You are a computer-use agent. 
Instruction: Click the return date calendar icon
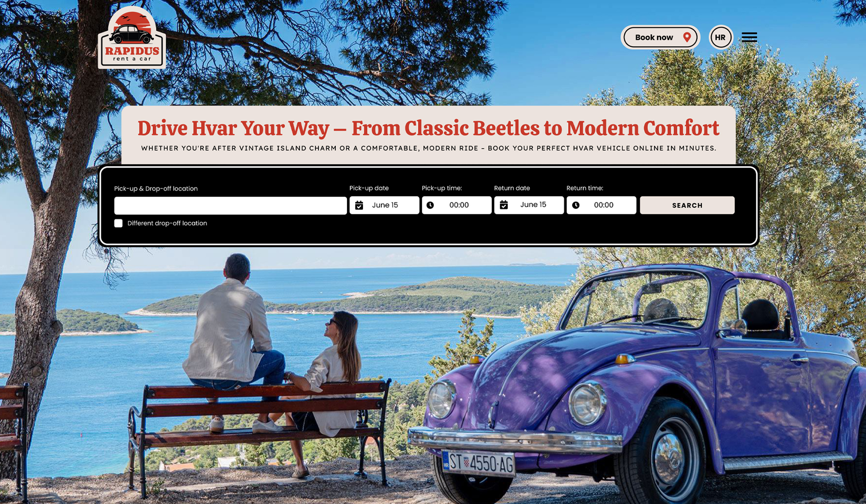click(504, 205)
